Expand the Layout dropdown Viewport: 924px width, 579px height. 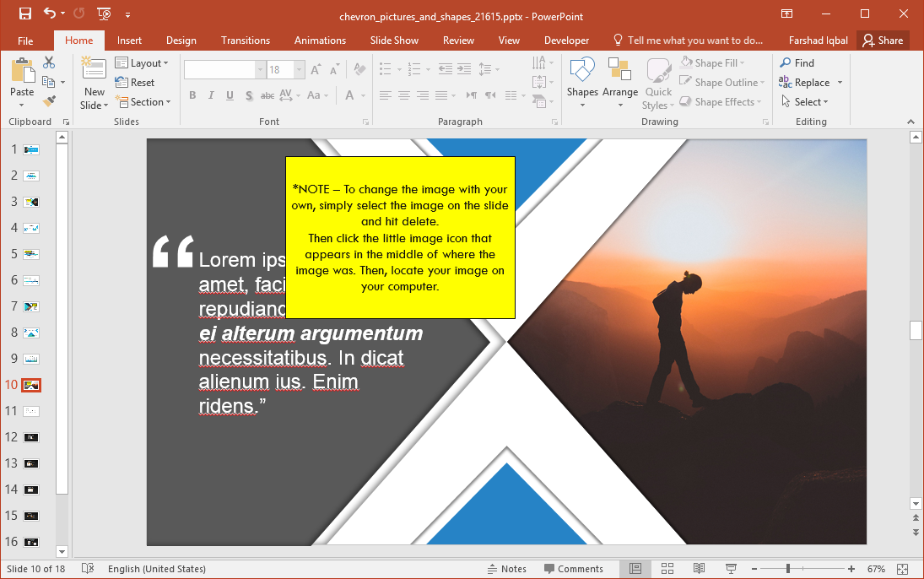pyautogui.click(x=142, y=63)
